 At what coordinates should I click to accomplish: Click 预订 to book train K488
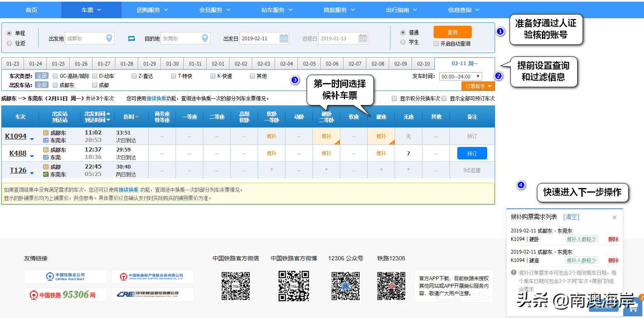(x=472, y=153)
